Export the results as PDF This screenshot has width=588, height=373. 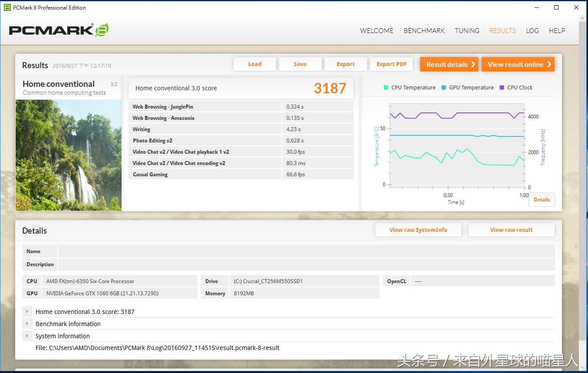point(391,64)
